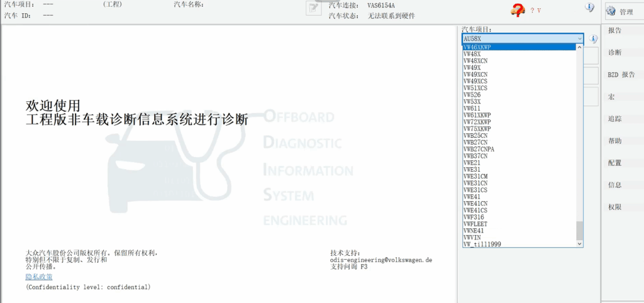The height and width of the screenshot is (303, 644).
Task: Choose VWB25CN project
Action: tap(519, 136)
